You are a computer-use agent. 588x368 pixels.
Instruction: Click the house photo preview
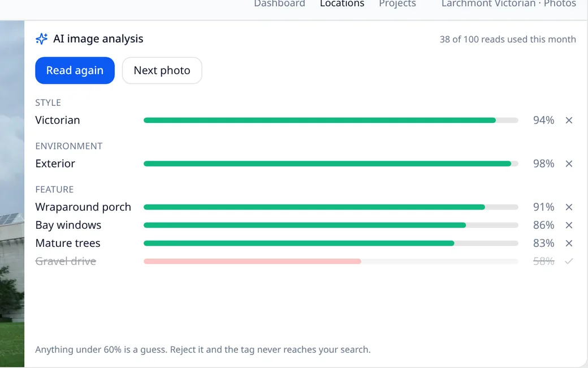pyautogui.click(x=12, y=194)
